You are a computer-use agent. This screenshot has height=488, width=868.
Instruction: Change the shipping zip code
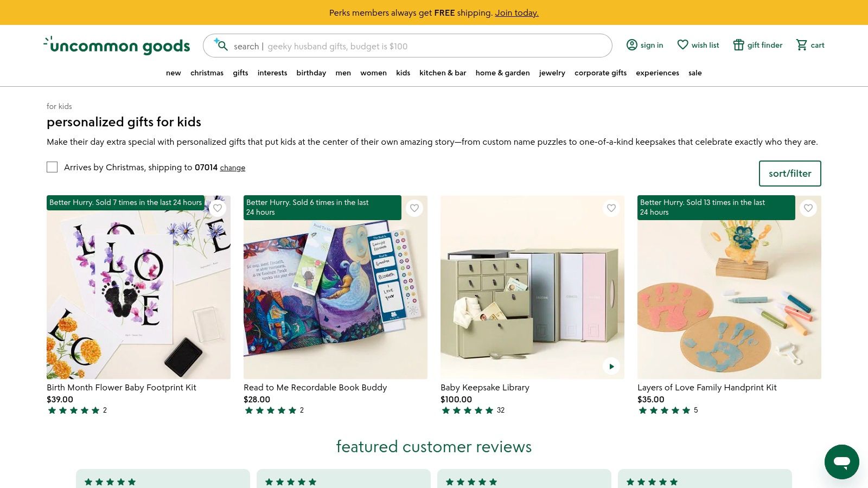pos(232,168)
